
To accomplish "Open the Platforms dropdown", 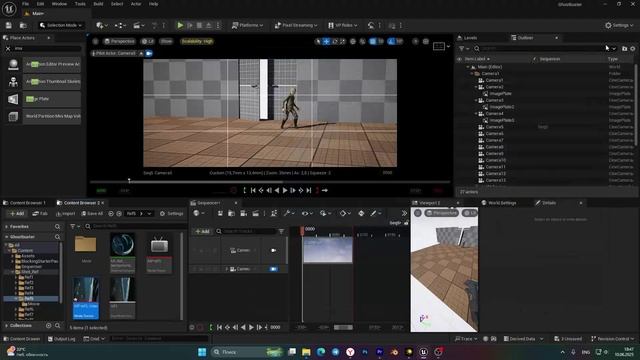I will [247, 25].
